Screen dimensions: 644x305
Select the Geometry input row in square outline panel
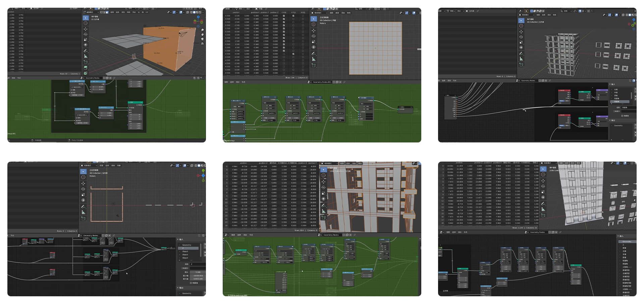pyautogui.click(x=188, y=245)
